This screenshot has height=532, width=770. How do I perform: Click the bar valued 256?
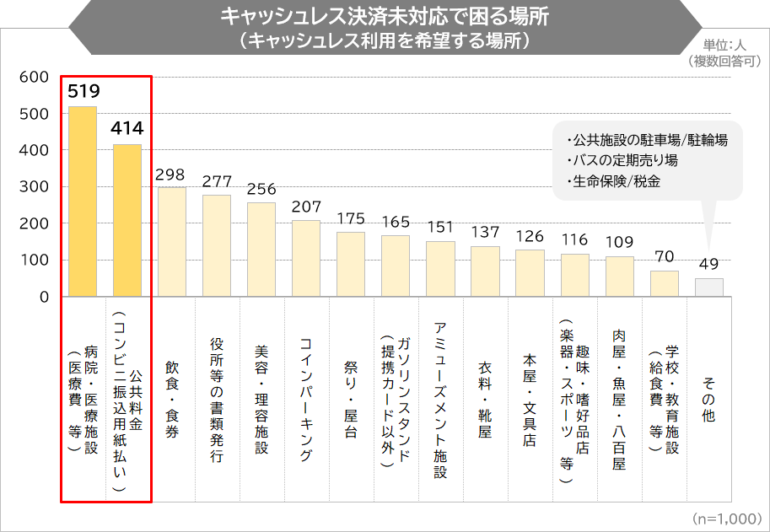(x=261, y=250)
